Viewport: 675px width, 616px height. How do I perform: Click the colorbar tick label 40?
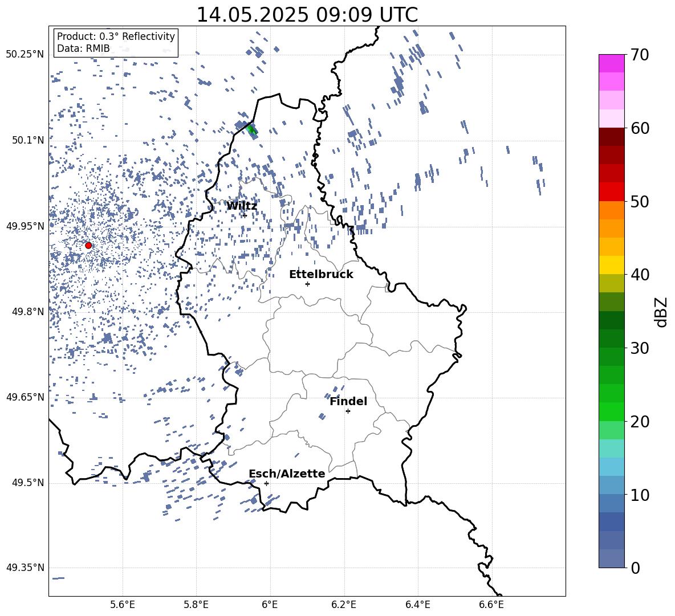[x=640, y=275]
